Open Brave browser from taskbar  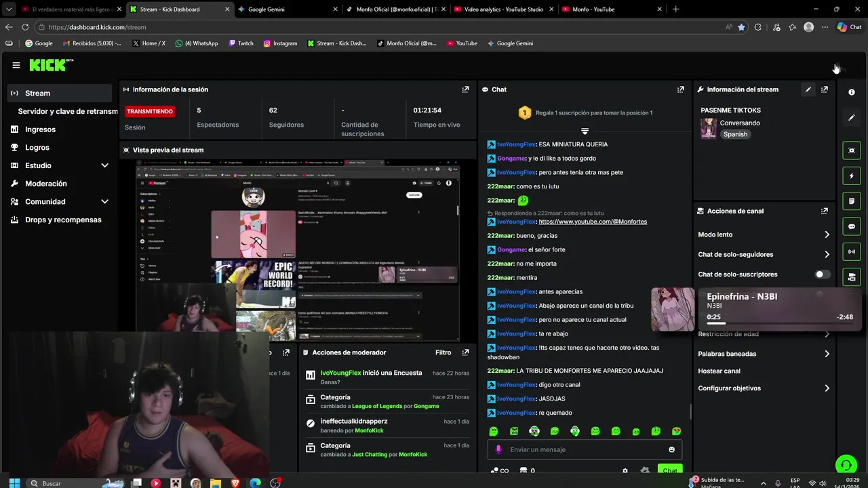pos(235,483)
